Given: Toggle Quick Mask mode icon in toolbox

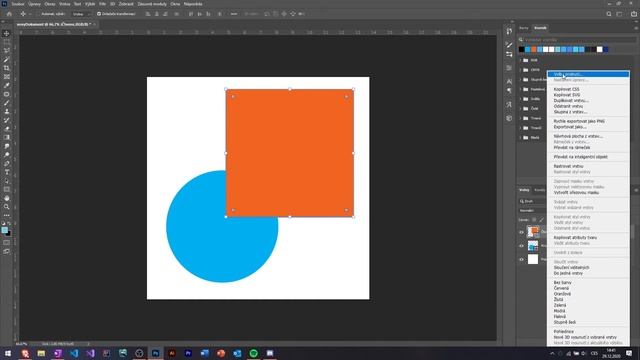Looking at the screenshot, I should point(7,243).
